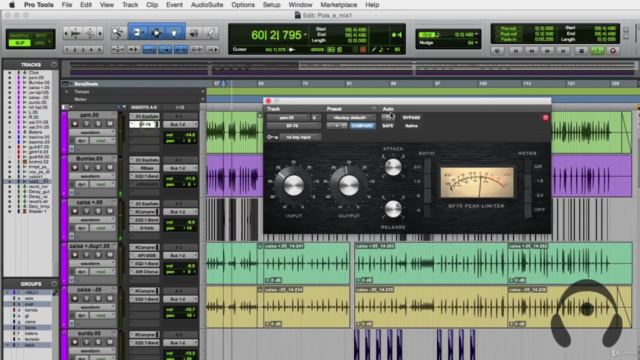Screen dimensions: 640x360
Task: Open the no key input dropdown
Action: tap(300, 137)
